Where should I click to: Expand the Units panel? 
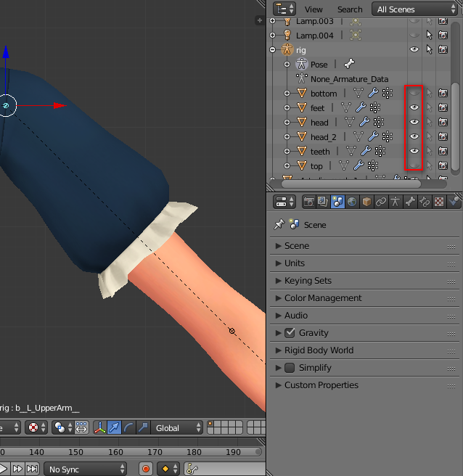[x=364, y=263]
